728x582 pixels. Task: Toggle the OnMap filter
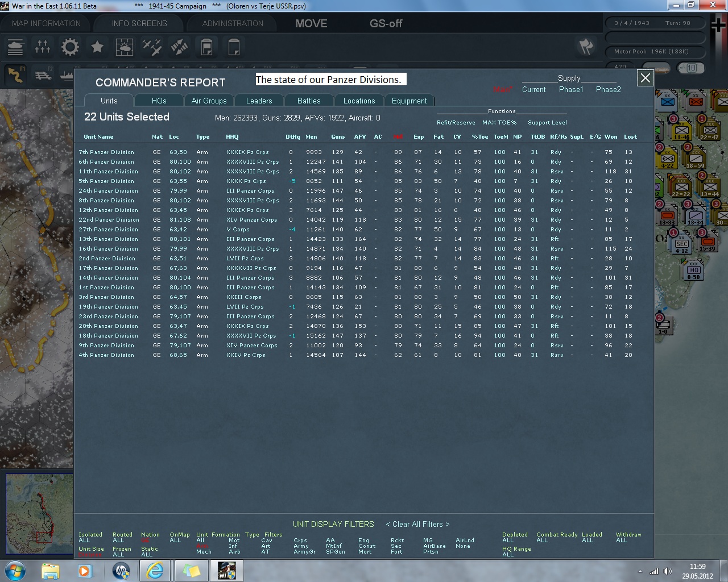(x=180, y=538)
